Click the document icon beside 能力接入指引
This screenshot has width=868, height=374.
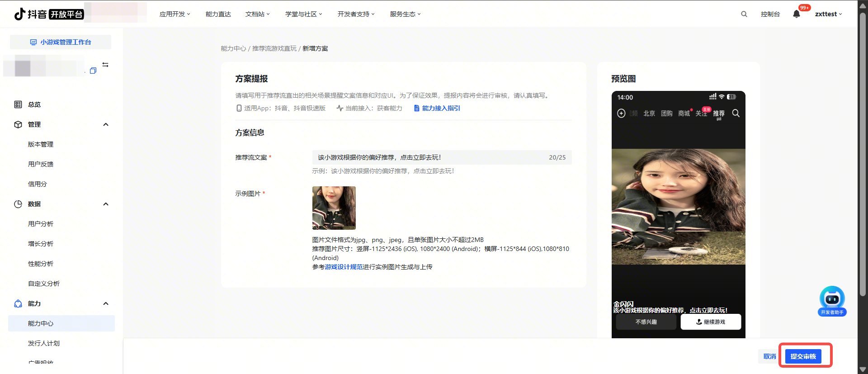tap(416, 108)
